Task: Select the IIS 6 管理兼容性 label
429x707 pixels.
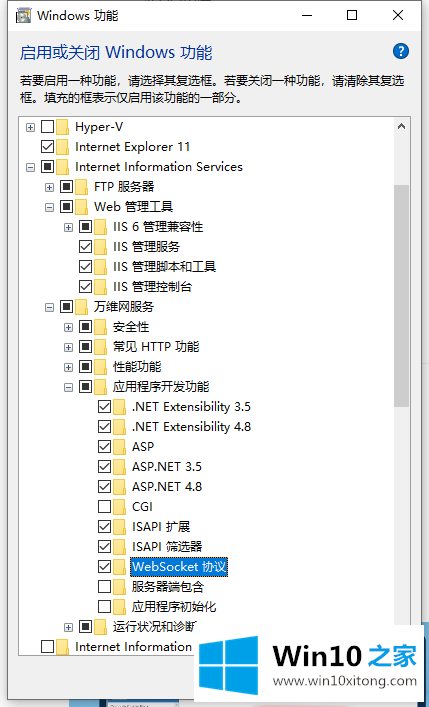Action: pos(158,226)
